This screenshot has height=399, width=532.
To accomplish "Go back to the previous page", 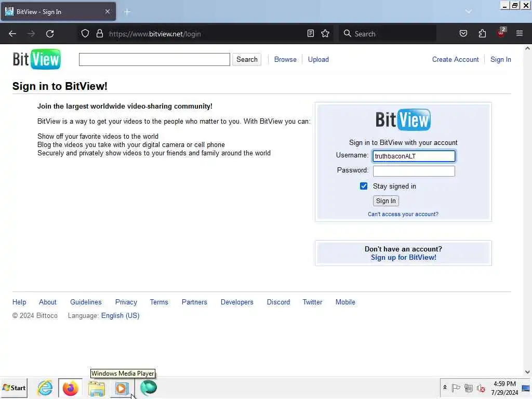I will (12, 34).
